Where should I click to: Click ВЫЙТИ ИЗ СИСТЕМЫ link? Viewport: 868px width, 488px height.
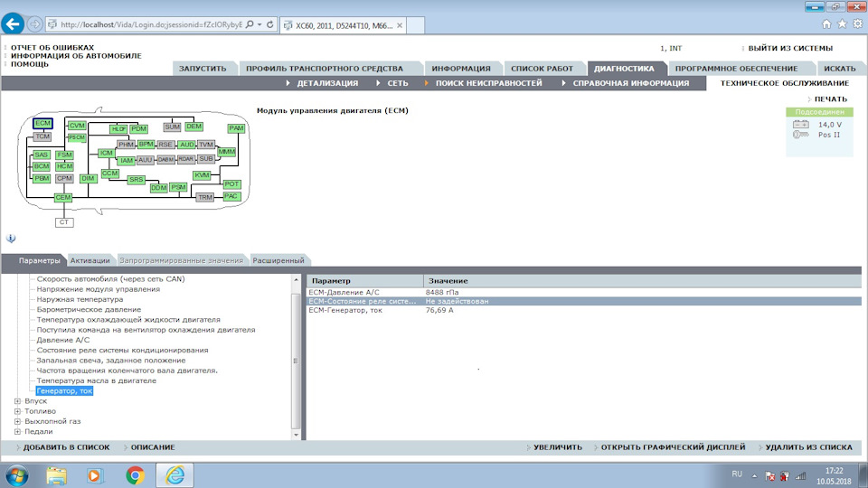(790, 48)
